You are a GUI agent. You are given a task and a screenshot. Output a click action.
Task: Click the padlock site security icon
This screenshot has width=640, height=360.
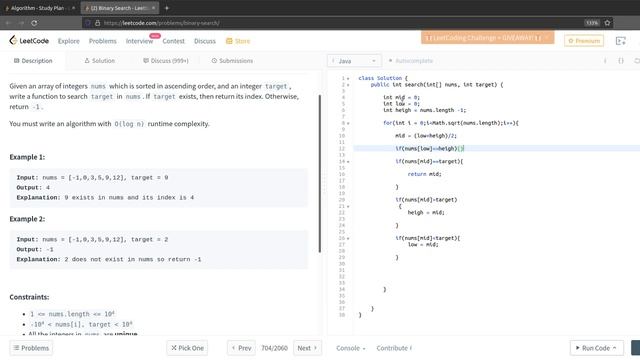(98, 23)
